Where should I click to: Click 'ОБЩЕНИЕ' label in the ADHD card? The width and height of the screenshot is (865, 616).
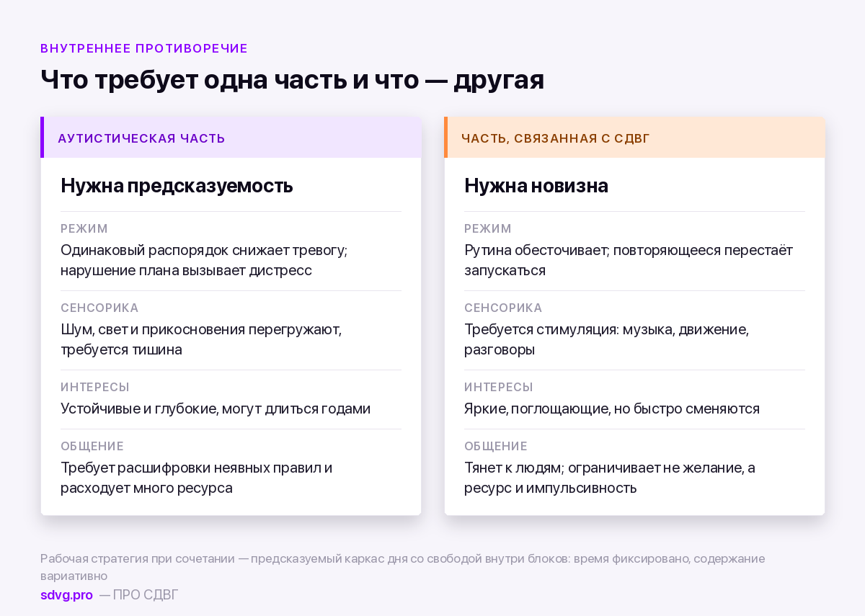[496, 447]
